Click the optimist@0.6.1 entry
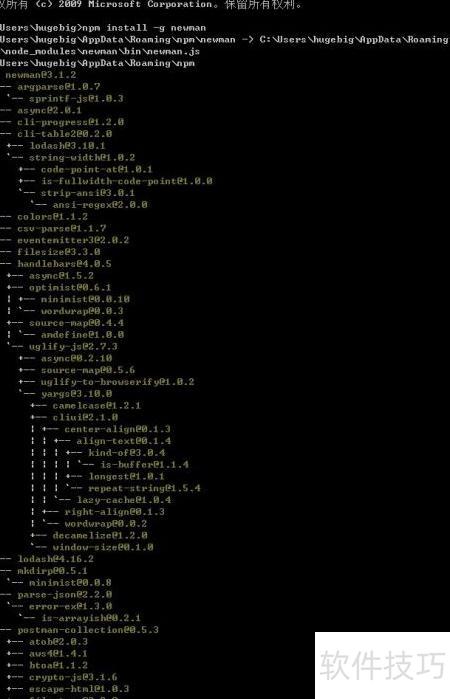450x699 pixels. click(x=70, y=288)
